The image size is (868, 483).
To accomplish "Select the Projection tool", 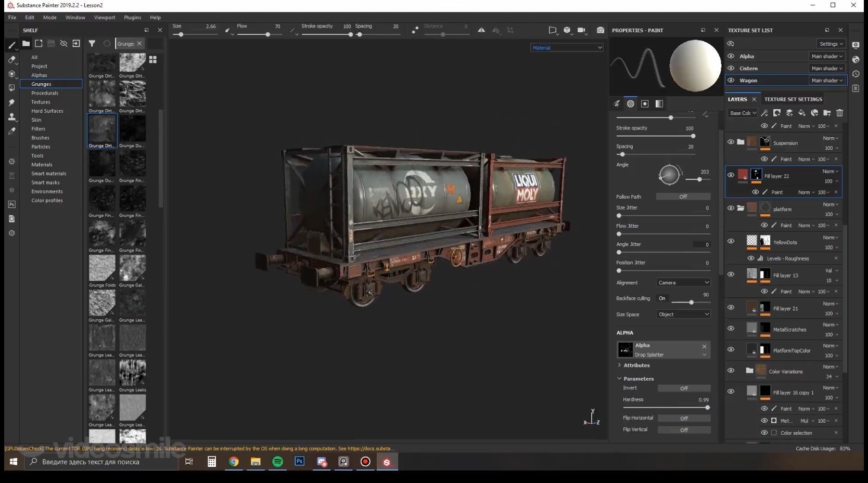I will tap(12, 74).
